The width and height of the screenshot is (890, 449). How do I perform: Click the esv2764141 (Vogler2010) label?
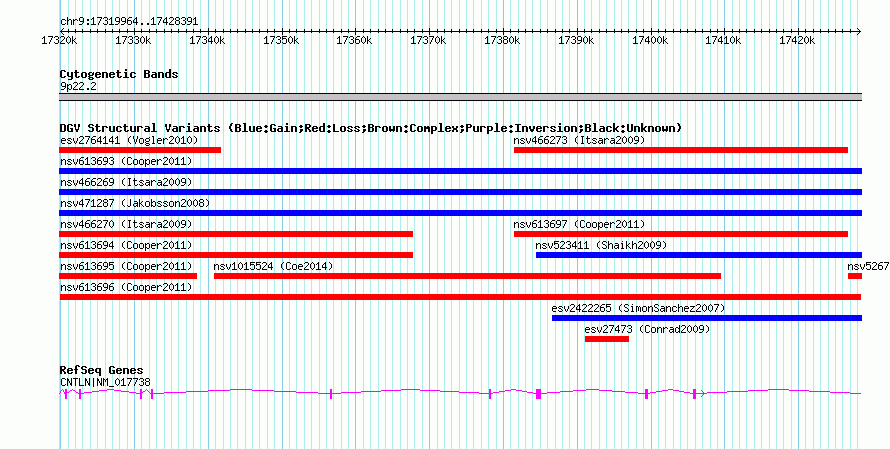tap(129, 140)
